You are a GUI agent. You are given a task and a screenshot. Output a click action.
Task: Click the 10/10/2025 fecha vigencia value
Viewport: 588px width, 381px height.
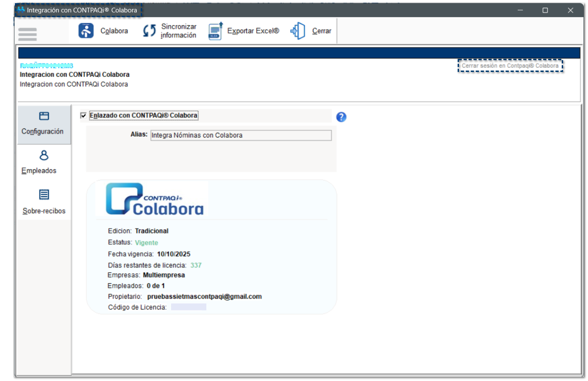pos(174,254)
